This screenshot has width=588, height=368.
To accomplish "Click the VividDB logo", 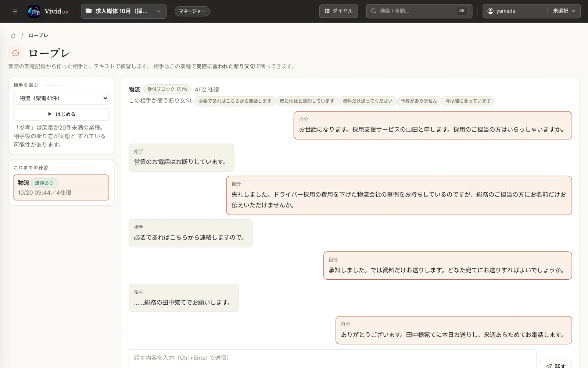I will tap(48, 11).
